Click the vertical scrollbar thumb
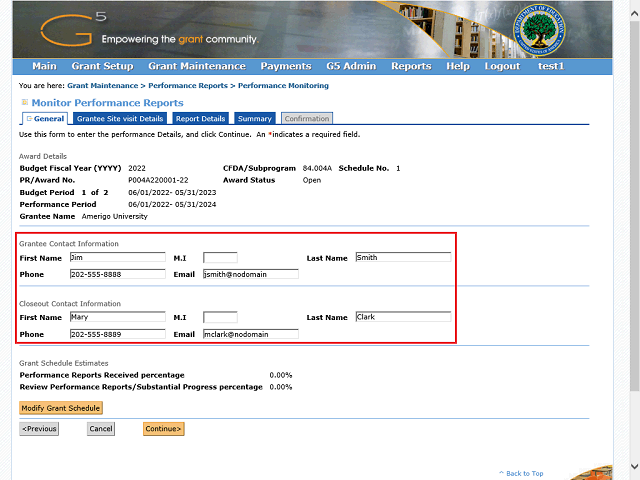Viewport: 640px width, 480px height. tap(634, 206)
